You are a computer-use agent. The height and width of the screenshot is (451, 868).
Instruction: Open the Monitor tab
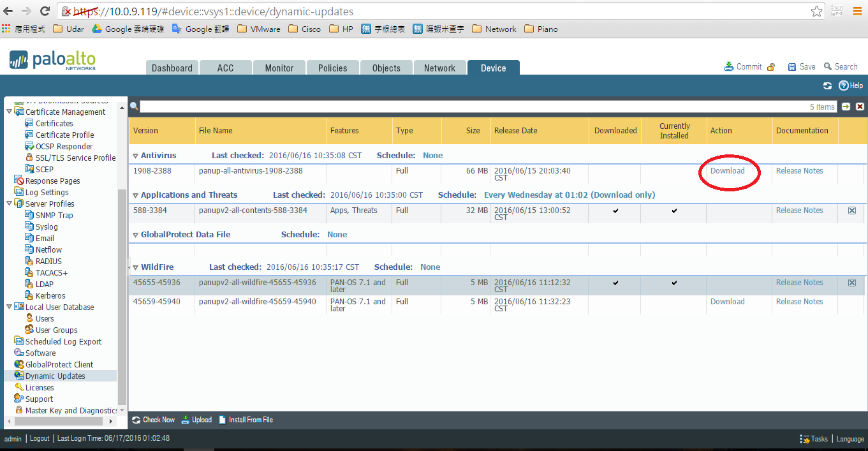[x=279, y=68]
